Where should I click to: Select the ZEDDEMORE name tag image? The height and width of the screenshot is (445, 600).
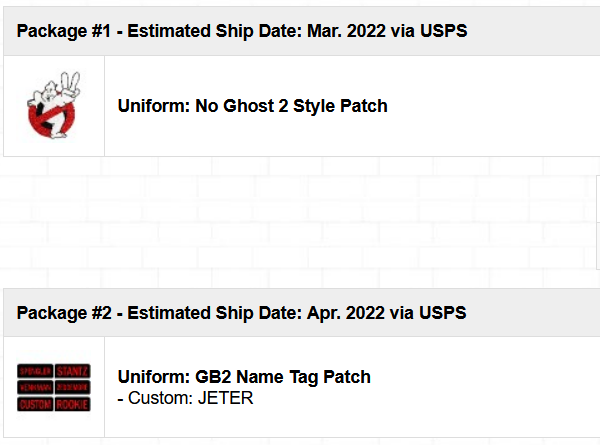(x=73, y=387)
